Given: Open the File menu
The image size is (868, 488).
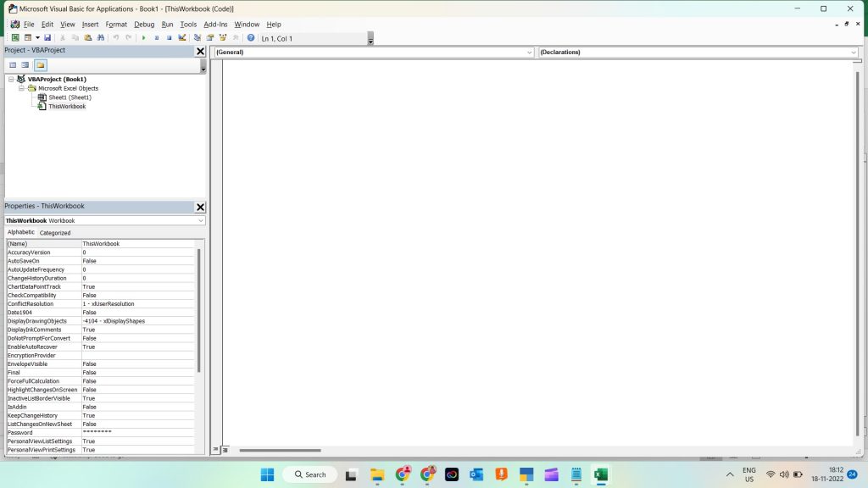Looking at the screenshot, I should (x=29, y=25).
